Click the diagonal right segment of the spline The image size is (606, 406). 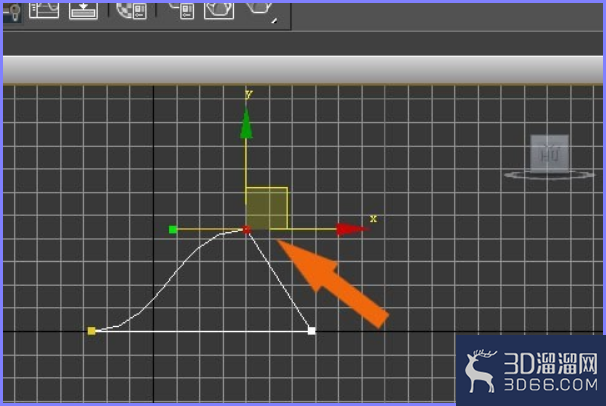(x=279, y=280)
